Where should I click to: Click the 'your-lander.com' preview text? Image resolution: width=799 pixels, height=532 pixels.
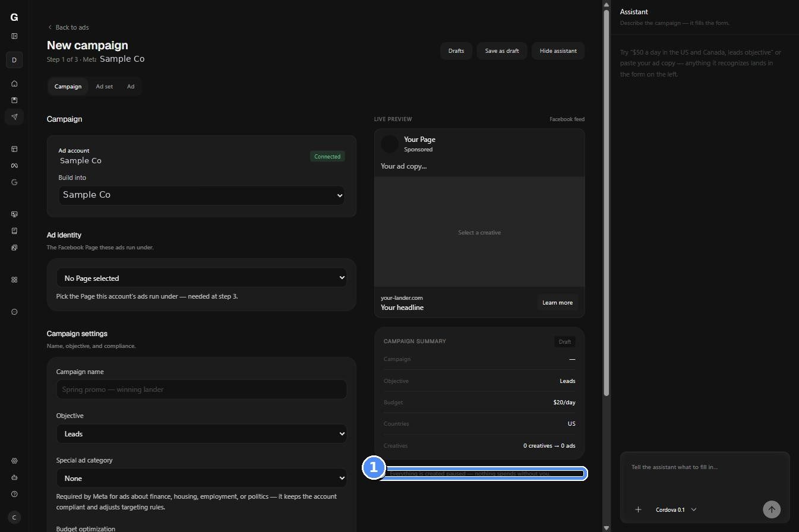402,298
